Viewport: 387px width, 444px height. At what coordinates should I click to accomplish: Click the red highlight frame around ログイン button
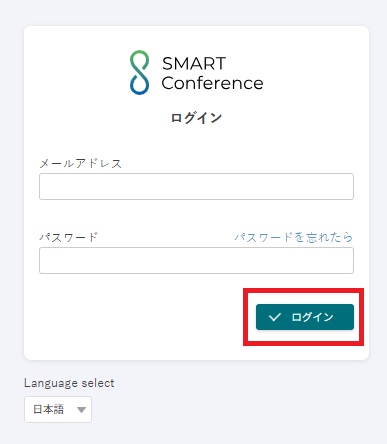tap(303, 317)
